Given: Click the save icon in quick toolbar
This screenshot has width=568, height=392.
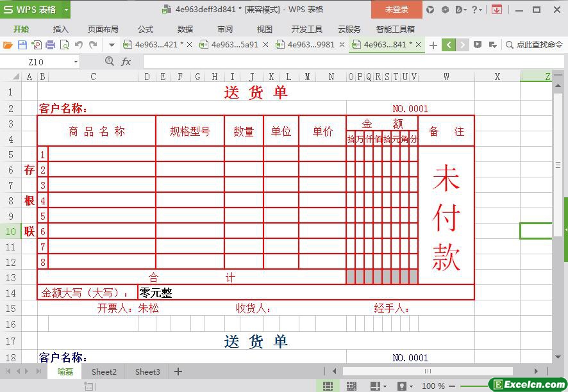Looking at the screenshot, I should [x=22, y=45].
